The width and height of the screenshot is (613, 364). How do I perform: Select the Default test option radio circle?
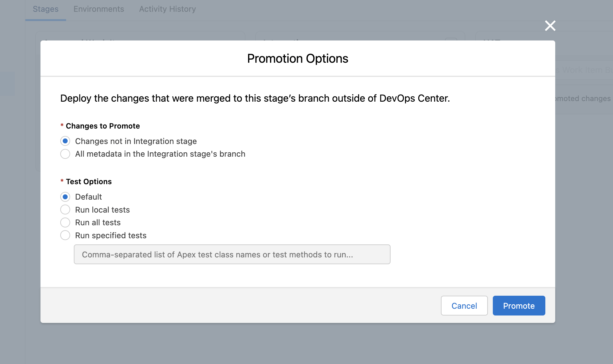click(x=65, y=197)
